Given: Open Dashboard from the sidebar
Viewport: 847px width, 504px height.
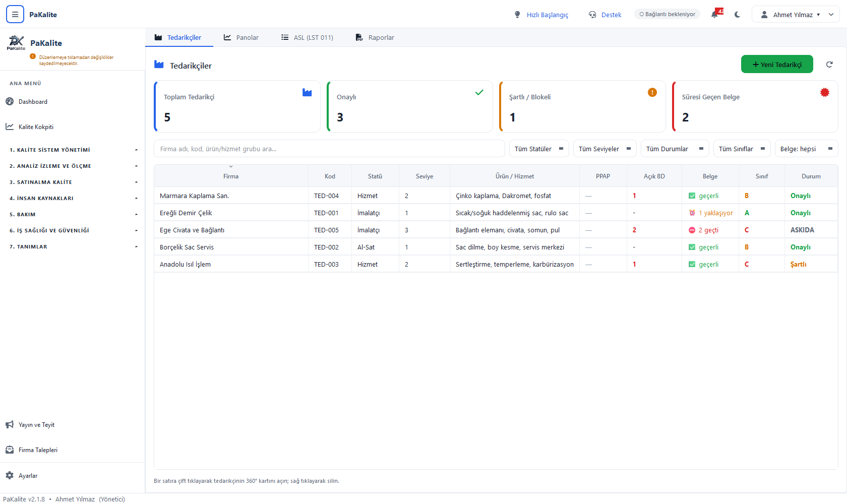Looking at the screenshot, I should coord(26,102).
